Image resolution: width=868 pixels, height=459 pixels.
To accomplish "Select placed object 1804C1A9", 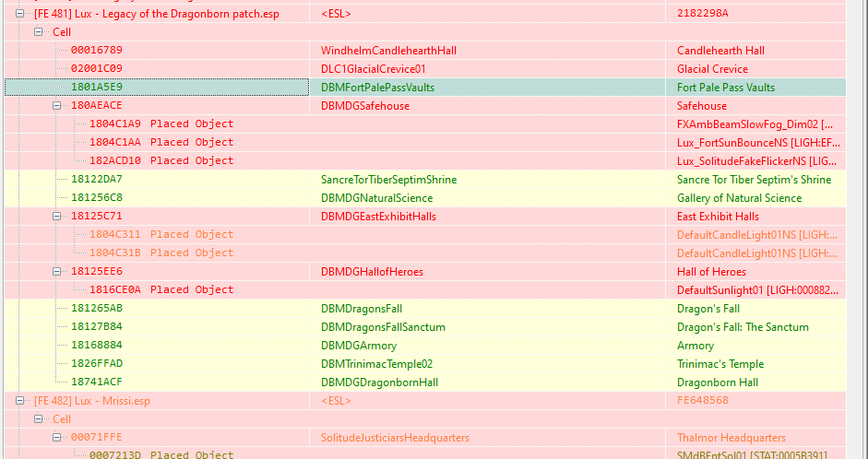I will (x=161, y=124).
